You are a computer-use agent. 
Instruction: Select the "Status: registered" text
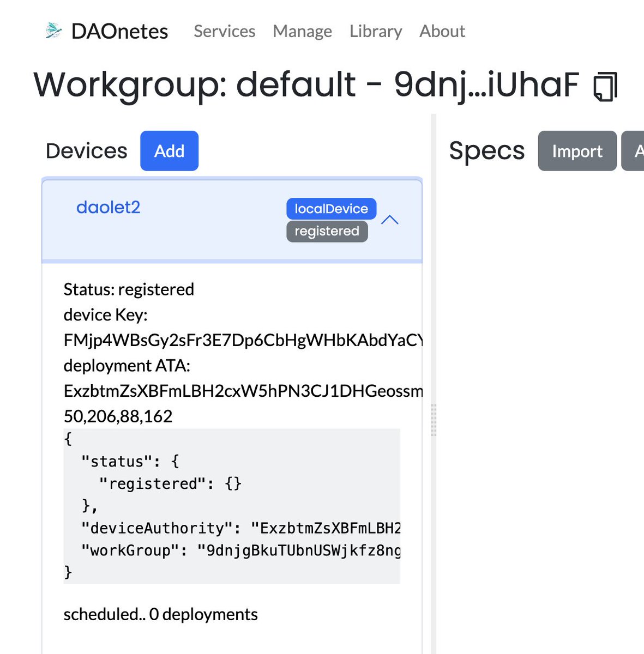[129, 289]
